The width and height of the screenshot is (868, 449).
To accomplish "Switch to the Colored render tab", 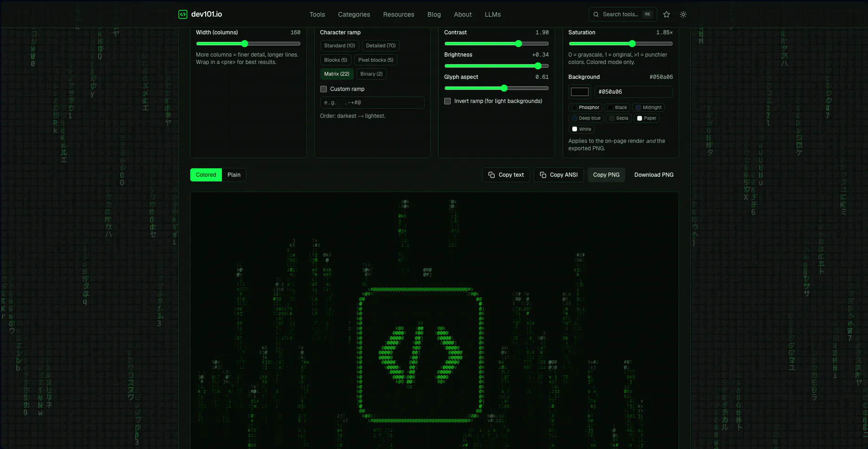I will [x=206, y=175].
